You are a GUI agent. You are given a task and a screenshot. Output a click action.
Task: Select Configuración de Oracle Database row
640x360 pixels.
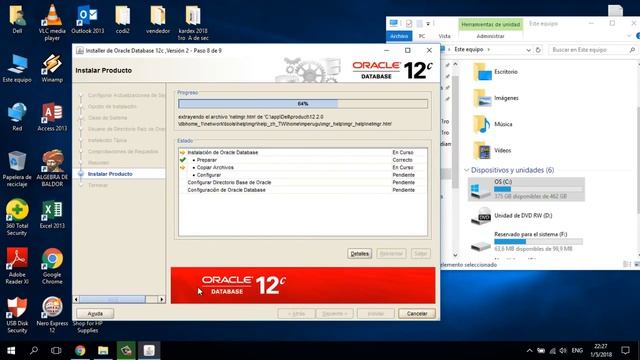(303, 190)
